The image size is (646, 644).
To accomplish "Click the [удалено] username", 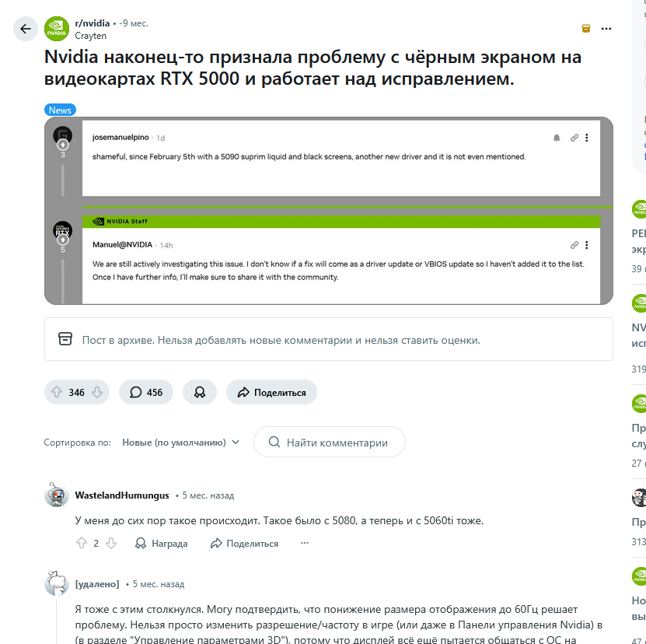I will (97, 584).
